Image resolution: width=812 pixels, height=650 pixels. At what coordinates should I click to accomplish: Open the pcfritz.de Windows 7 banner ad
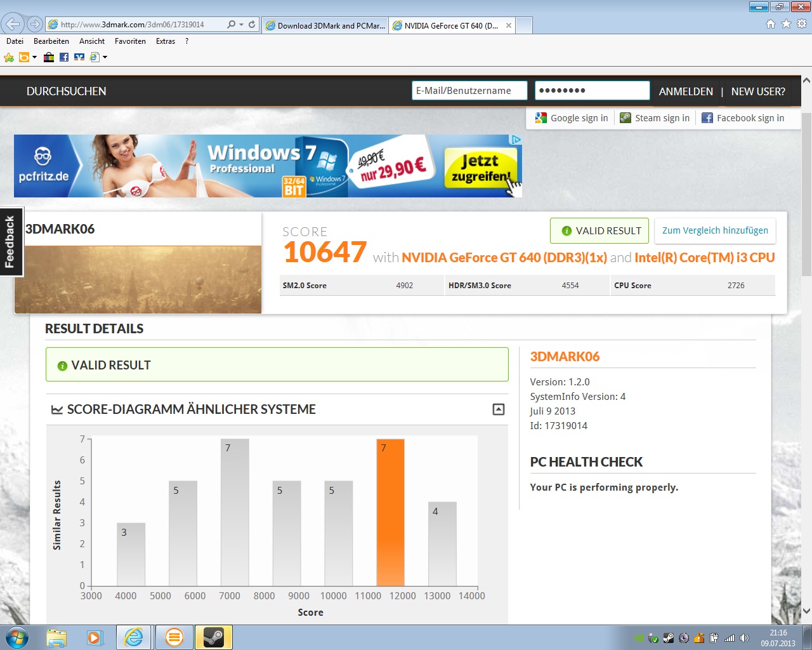[x=268, y=166]
